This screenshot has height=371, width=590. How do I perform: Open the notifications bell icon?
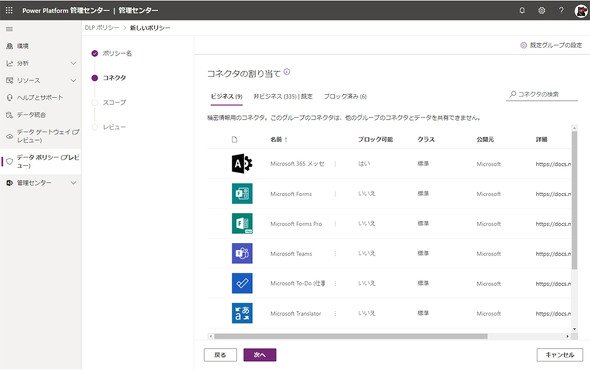pos(522,10)
